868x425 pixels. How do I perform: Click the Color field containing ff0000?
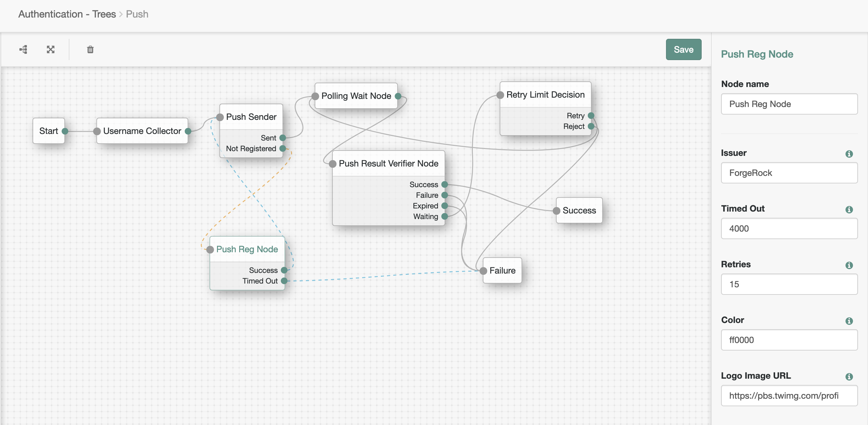[x=789, y=340]
